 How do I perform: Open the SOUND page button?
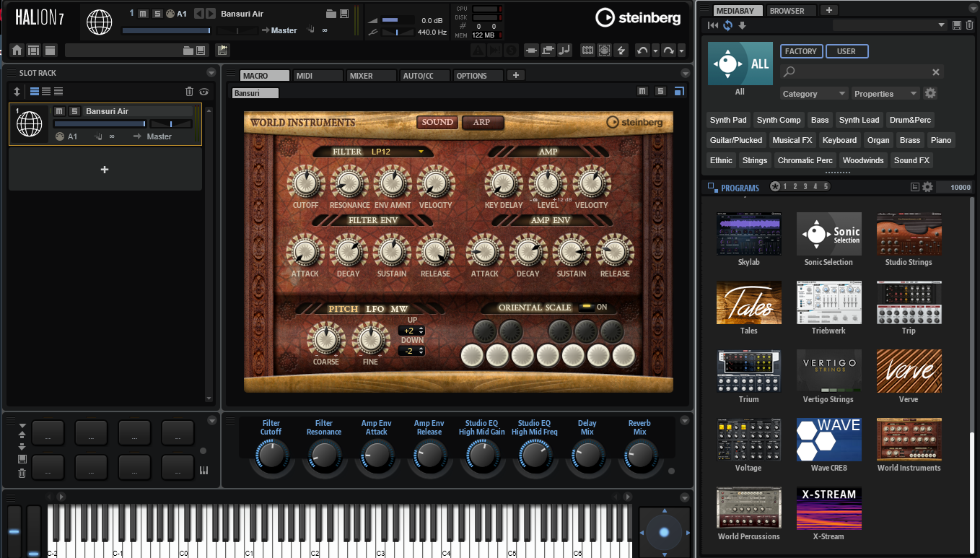(x=437, y=122)
